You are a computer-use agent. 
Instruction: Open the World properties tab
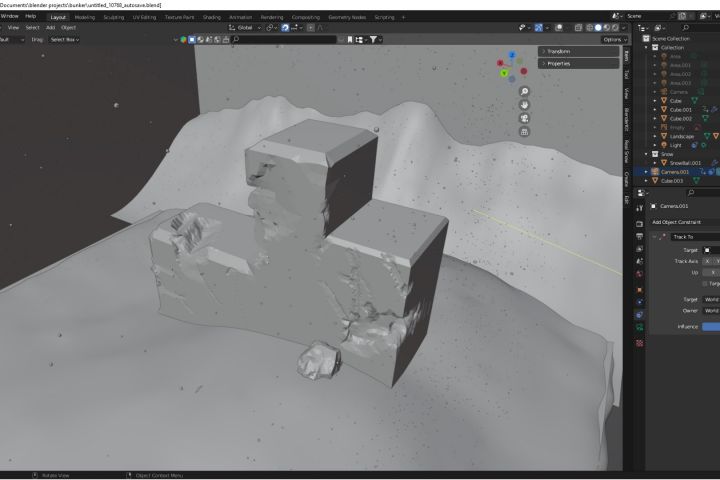pos(640,274)
